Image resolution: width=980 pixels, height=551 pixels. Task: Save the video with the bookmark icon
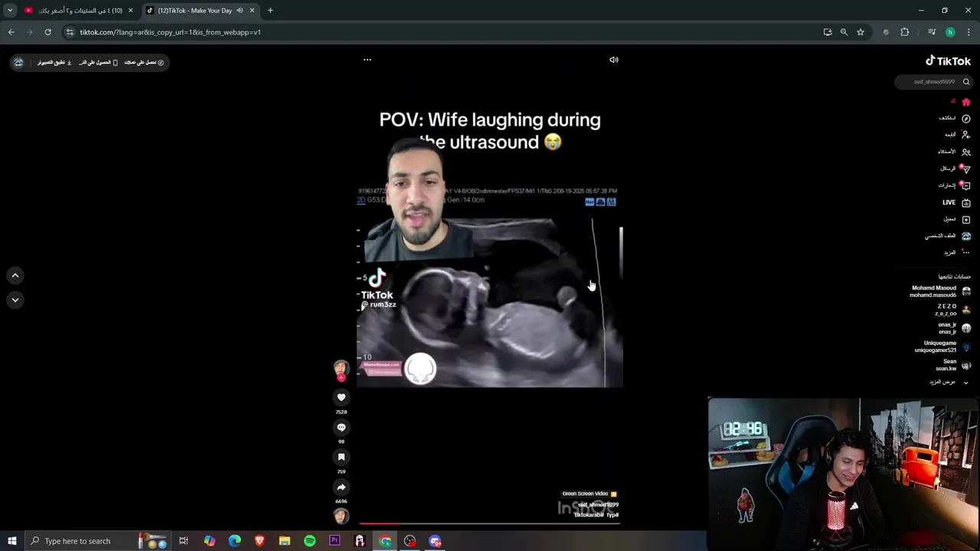pos(341,457)
